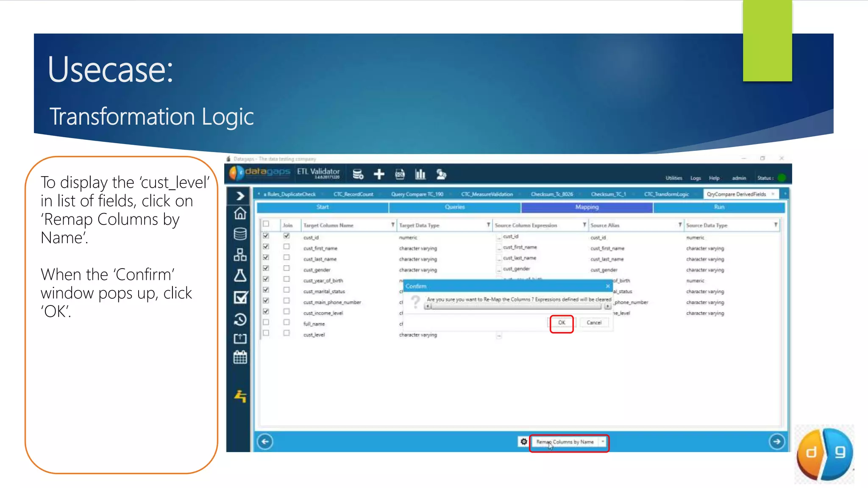The width and height of the screenshot is (868, 488).
Task: Open the bar chart icon in toolbar
Action: 420,174
